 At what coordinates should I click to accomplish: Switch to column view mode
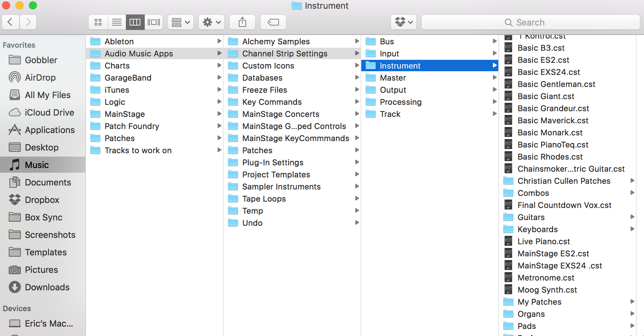coord(135,22)
